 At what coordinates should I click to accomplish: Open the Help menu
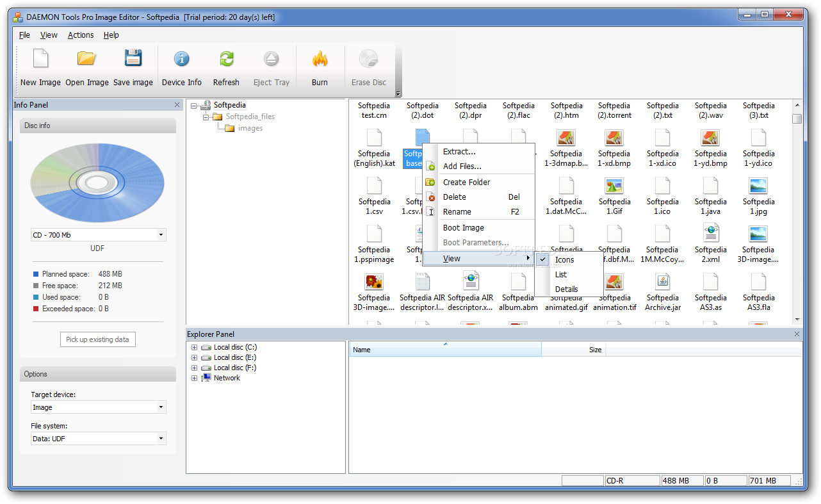click(111, 35)
